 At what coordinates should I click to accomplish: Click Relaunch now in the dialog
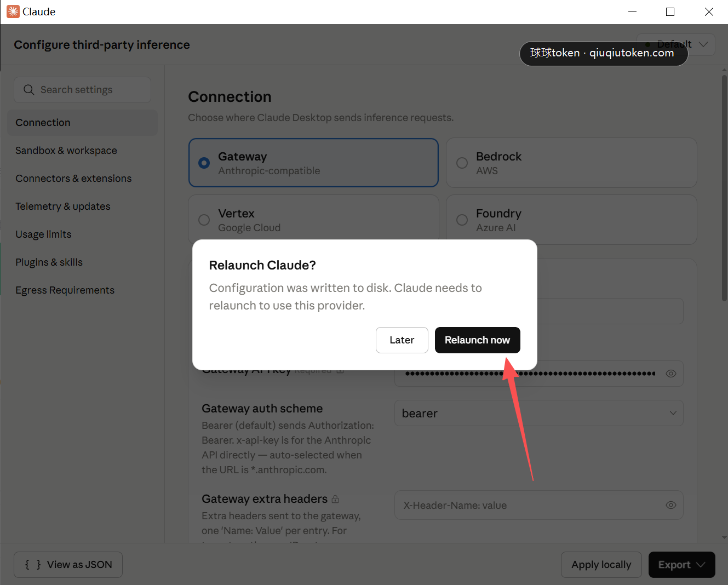(477, 340)
